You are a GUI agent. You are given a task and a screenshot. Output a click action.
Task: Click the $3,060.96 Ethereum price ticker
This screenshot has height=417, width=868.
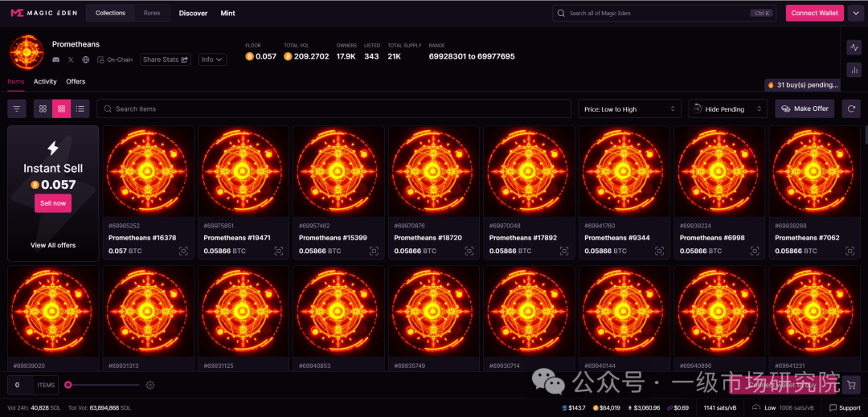pos(644,407)
